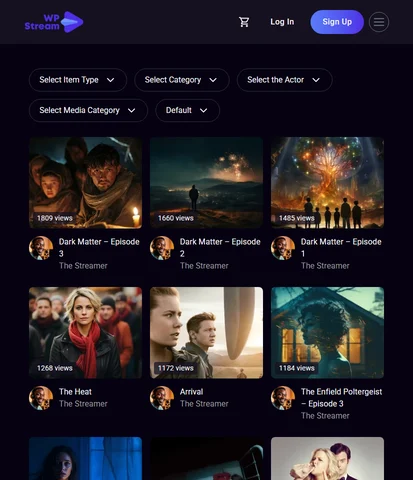The width and height of the screenshot is (413, 480).
Task: Open The Heat thumbnail with red scarf
Action: 85,333
